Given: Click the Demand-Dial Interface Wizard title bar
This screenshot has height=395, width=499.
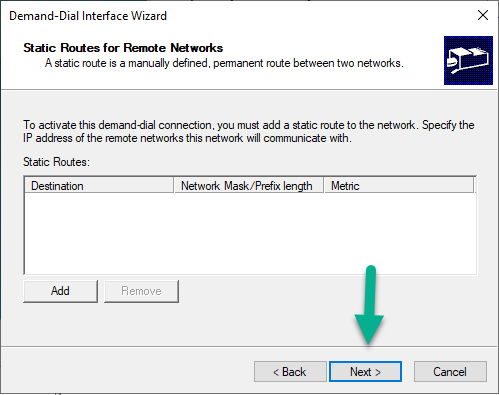Looking at the screenshot, I should click(233, 16).
